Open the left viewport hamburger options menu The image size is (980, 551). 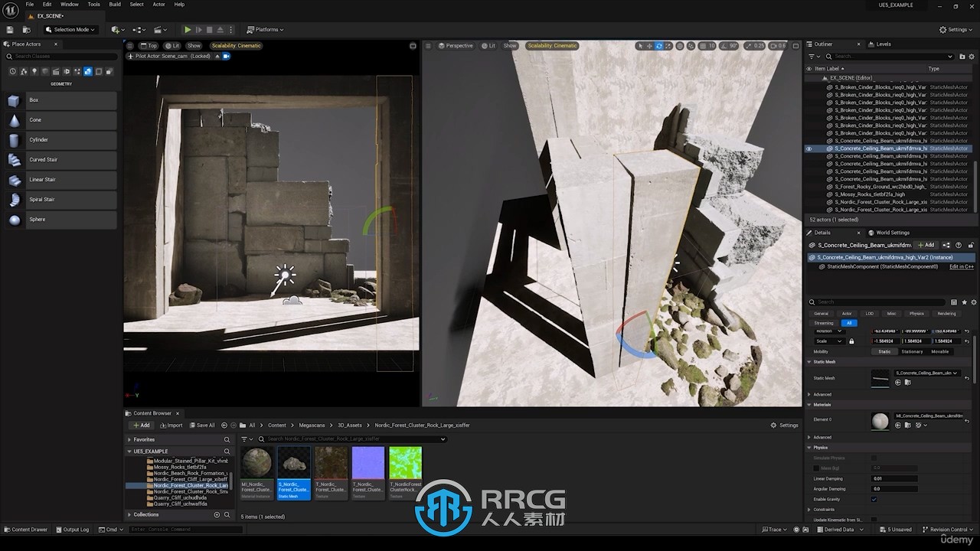click(129, 46)
